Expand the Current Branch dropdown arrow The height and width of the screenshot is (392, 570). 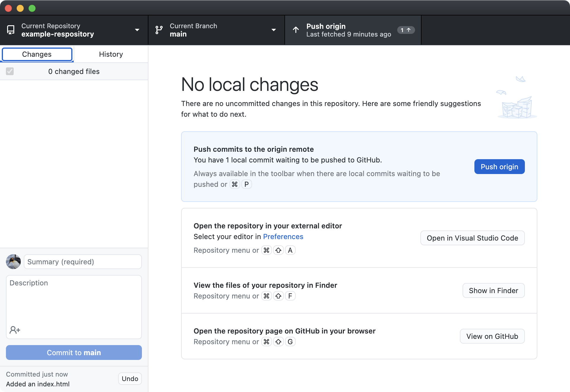(274, 30)
